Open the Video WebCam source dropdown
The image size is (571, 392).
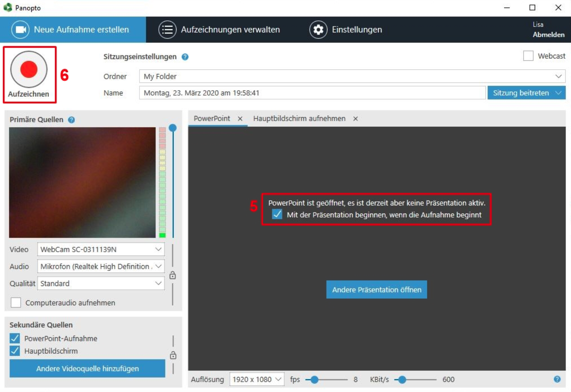[x=101, y=249]
